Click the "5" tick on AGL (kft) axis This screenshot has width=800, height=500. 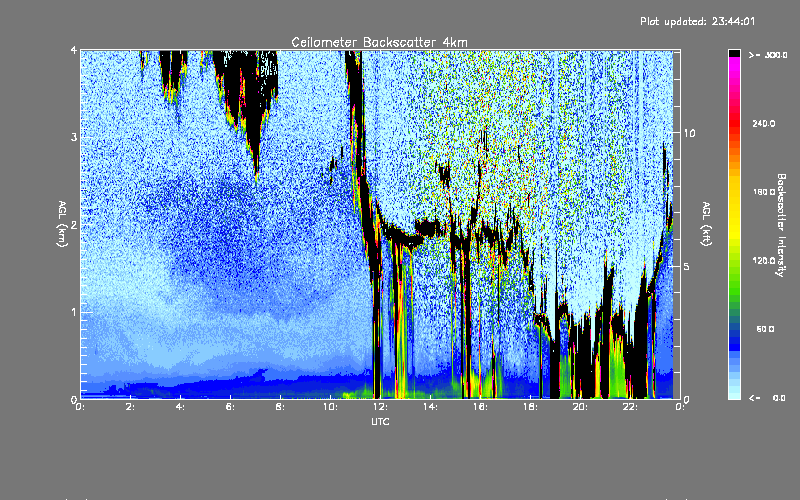point(686,266)
